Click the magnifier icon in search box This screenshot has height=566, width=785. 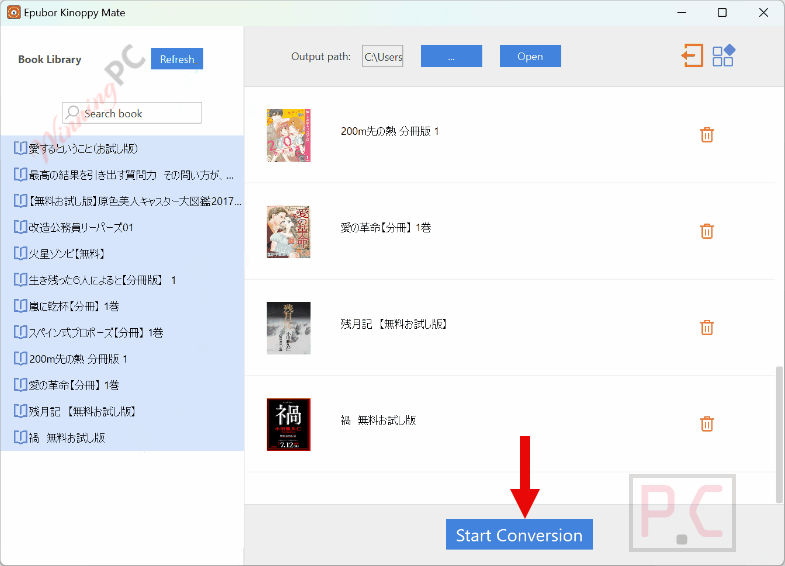point(73,113)
